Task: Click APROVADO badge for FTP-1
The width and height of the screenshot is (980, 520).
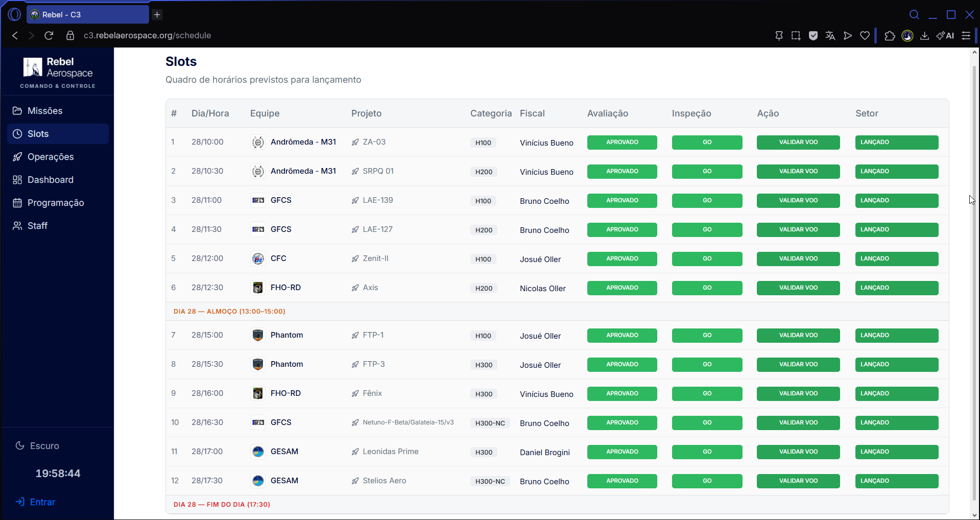Action: pyautogui.click(x=622, y=335)
